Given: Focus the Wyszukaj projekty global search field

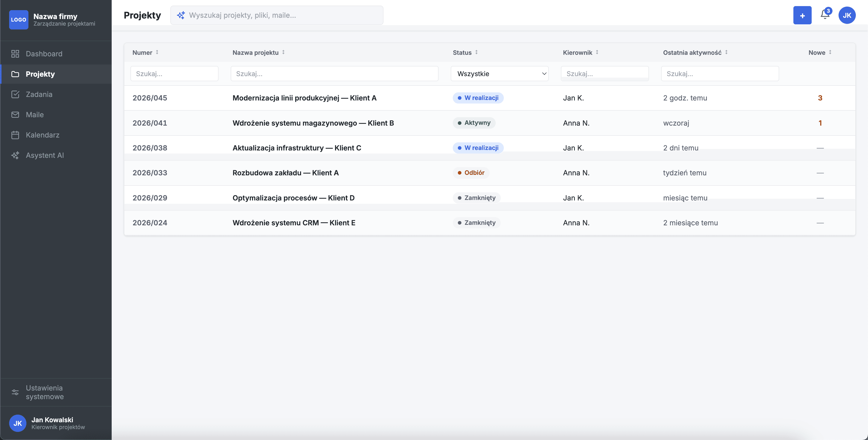Looking at the screenshot, I should [x=277, y=15].
